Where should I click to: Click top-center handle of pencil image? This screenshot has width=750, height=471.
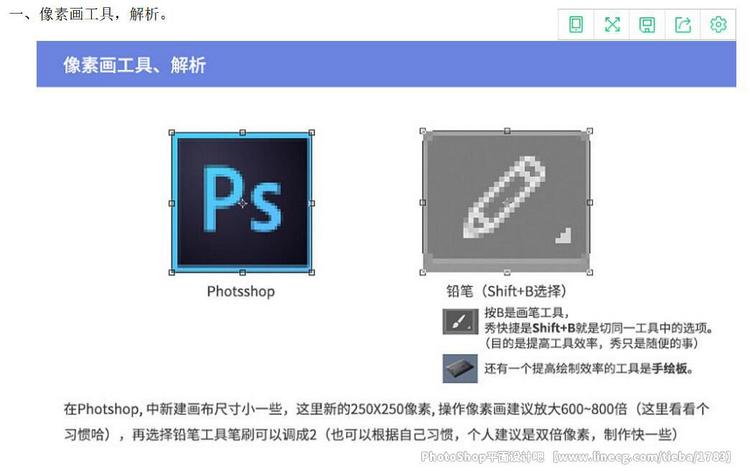click(x=507, y=131)
